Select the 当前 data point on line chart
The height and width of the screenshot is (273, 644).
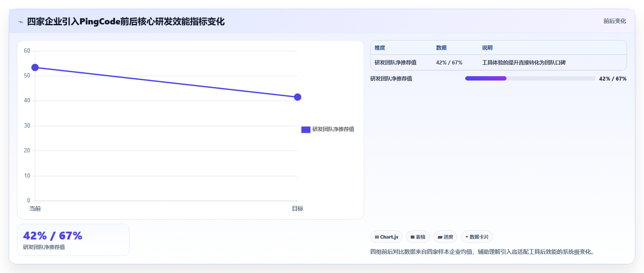pyautogui.click(x=35, y=67)
